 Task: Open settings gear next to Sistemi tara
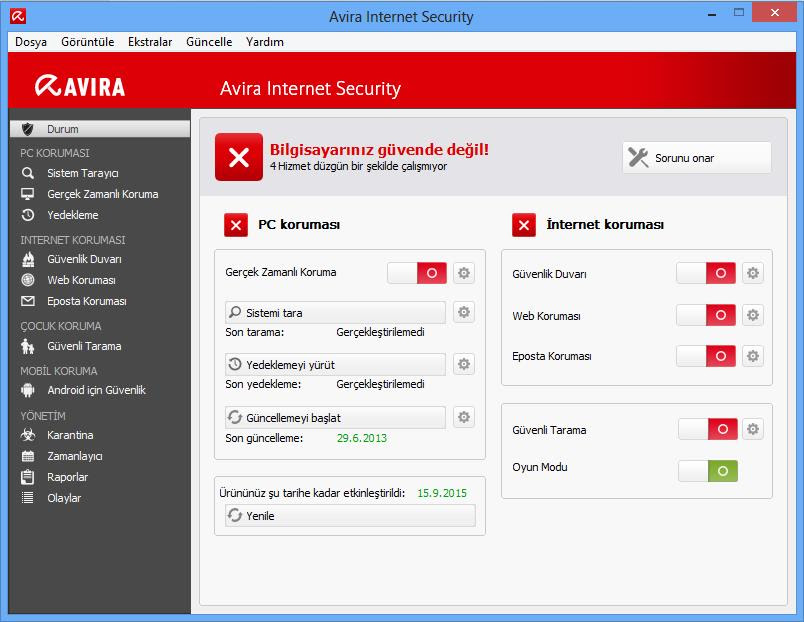pyautogui.click(x=464, y=312)
